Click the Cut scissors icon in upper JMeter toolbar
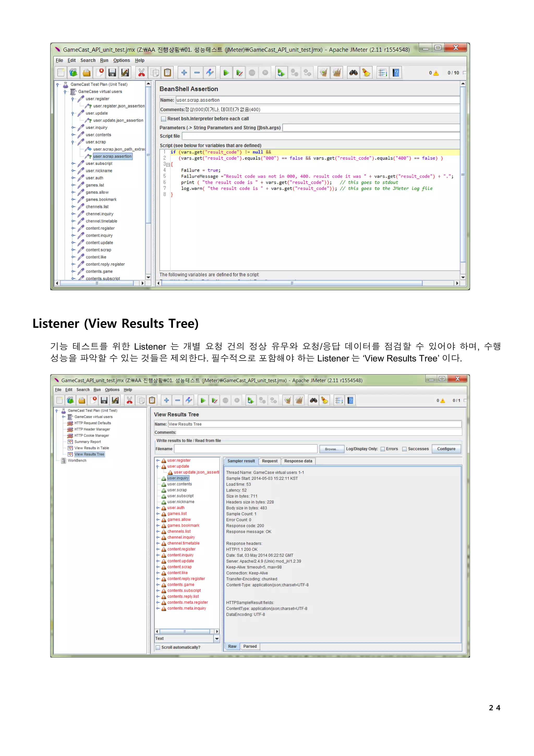This screenshot has height=756, width=534. (x=142, y=73)
